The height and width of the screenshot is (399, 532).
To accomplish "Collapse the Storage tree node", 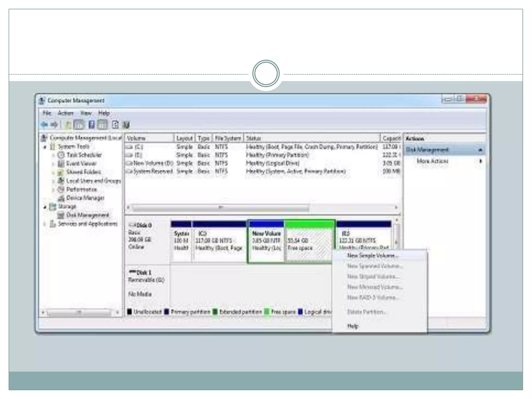I will click(45, 207).
